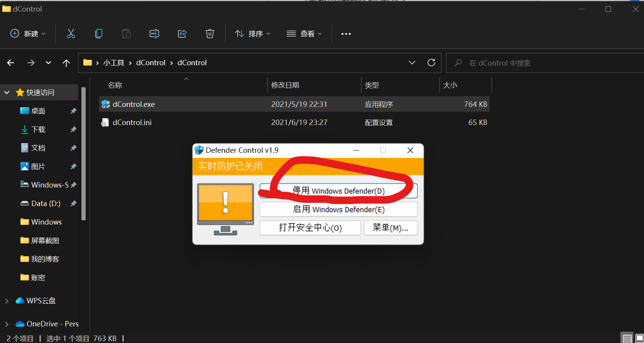Image resolution: width=644 pixels, height=343 pixels.
Task: Sort by 名称 column header
Action: (115, 85)
